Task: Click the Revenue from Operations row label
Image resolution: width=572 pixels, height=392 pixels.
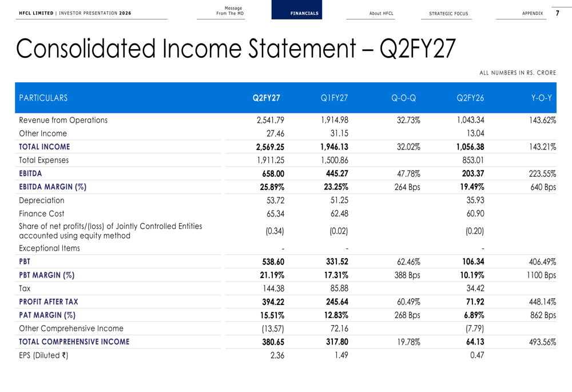Action: [63, 120]
